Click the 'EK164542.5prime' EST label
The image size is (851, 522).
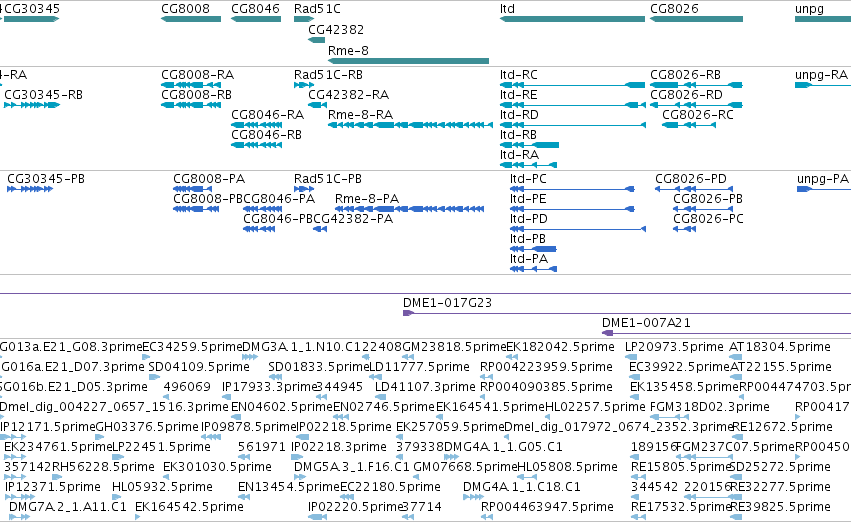tap(189, 508)
